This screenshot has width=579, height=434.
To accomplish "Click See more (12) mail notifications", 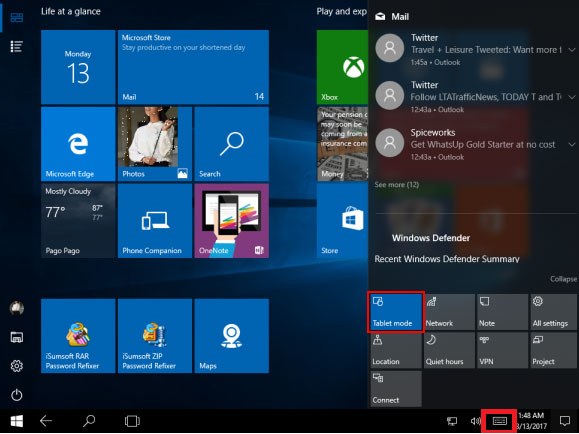I will [397, 185].
